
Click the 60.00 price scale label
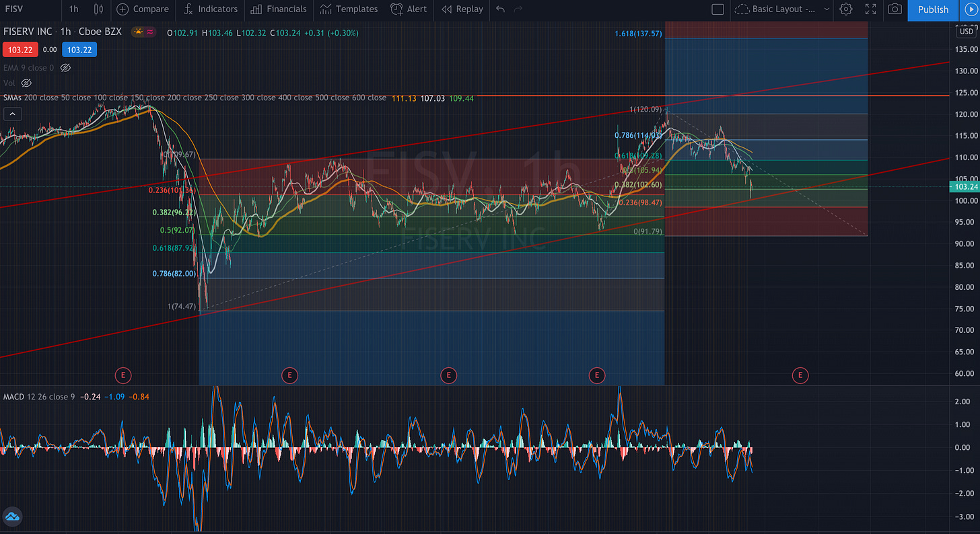click(x=965, y=373)
